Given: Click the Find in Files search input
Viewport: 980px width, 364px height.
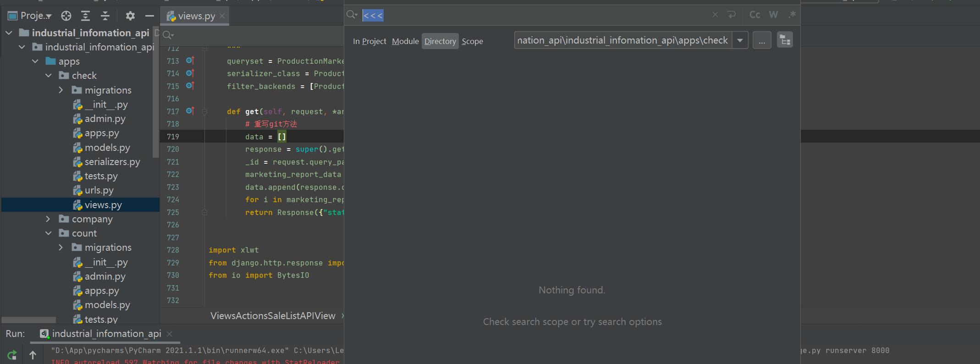Looking at the screenshot, I should [x=534, y=15].
